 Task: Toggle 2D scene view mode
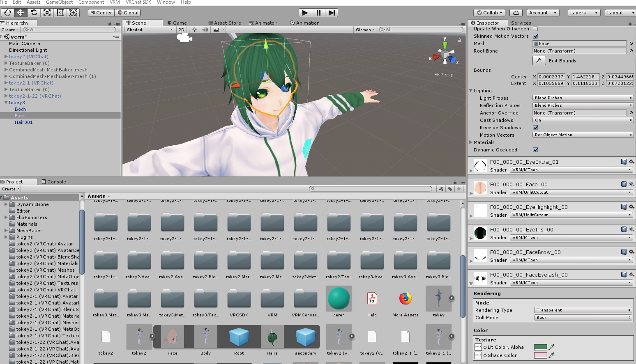point(182,30)
